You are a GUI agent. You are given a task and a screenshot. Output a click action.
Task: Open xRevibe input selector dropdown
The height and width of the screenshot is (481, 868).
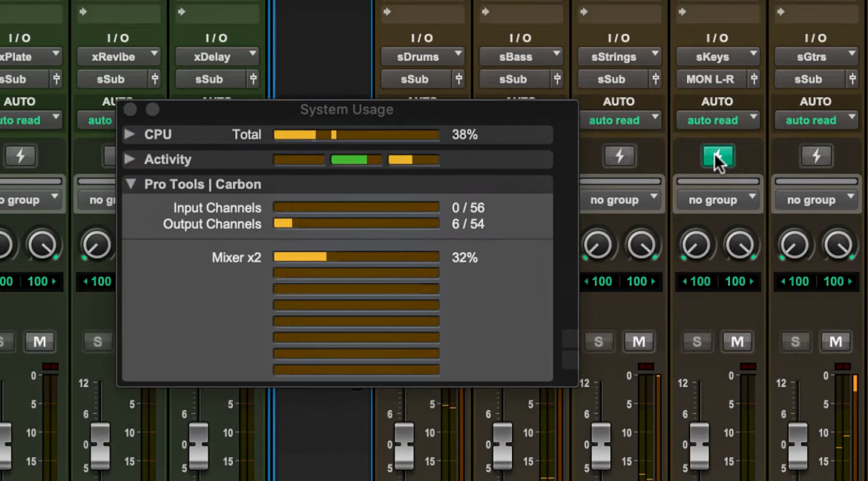click(x=119, y=56)
